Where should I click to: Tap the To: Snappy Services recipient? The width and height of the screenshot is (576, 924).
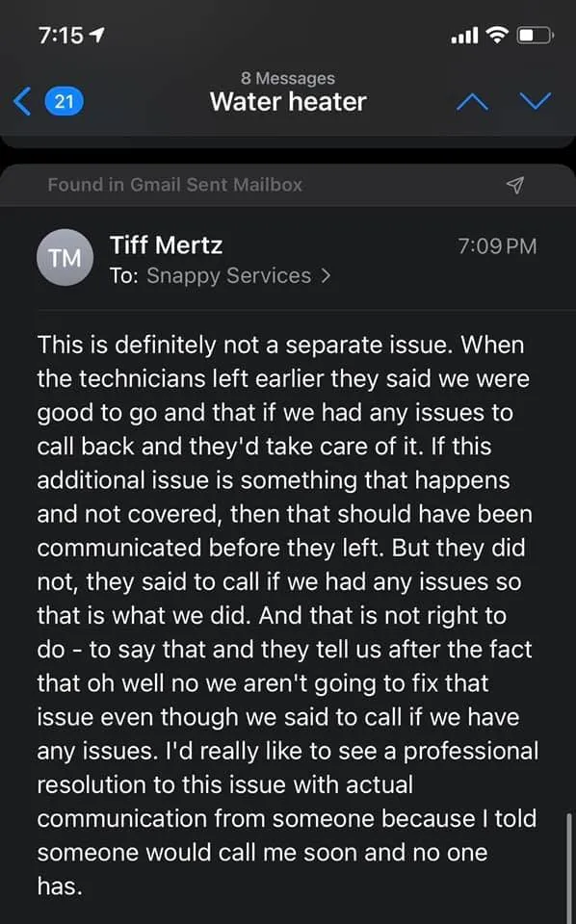(227, 276)
